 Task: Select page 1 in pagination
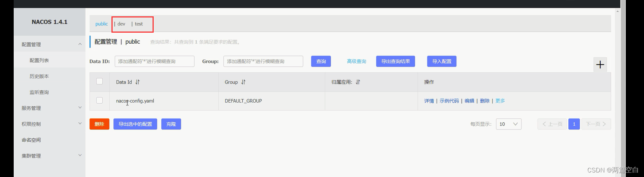pos(574,124)
